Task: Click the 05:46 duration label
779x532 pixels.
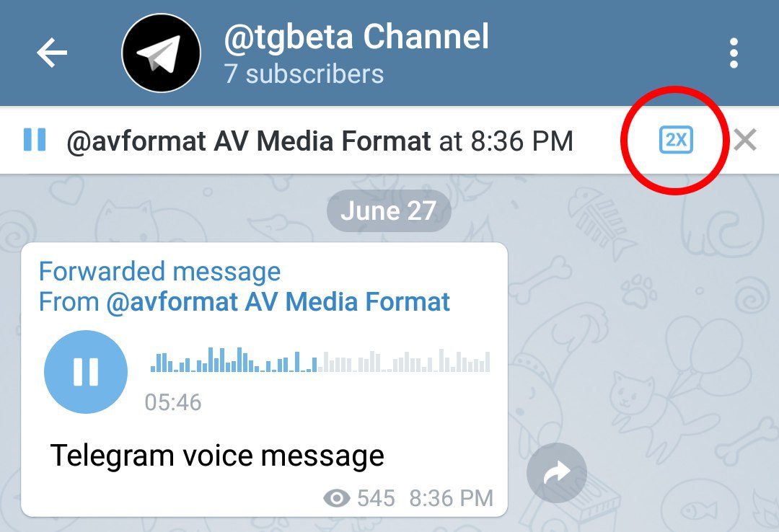Action: (x=173, y=402)
